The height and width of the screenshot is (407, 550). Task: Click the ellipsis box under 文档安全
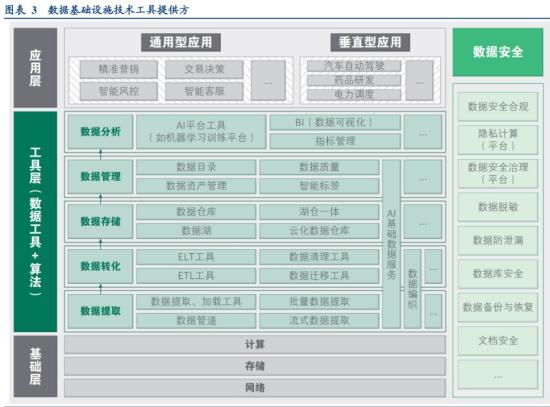pyautogui.click(x=498, y=374)
